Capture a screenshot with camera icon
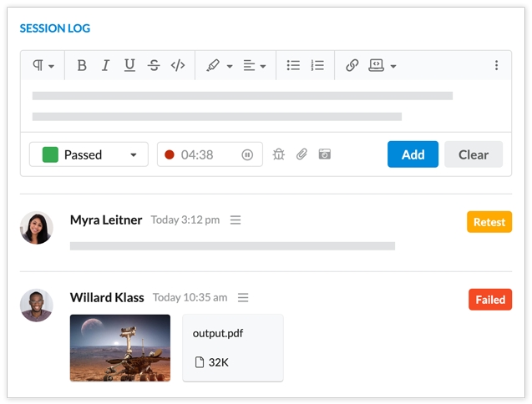 click(x=325, y=154)
